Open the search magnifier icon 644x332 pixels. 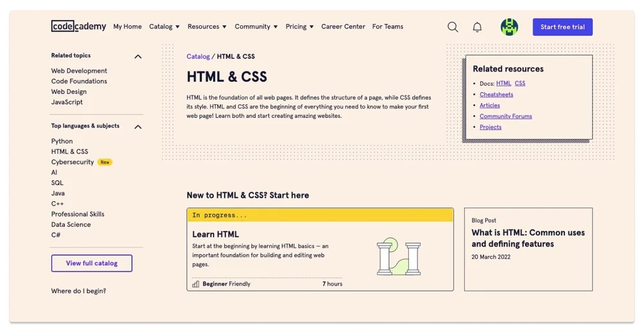point(453,27)
